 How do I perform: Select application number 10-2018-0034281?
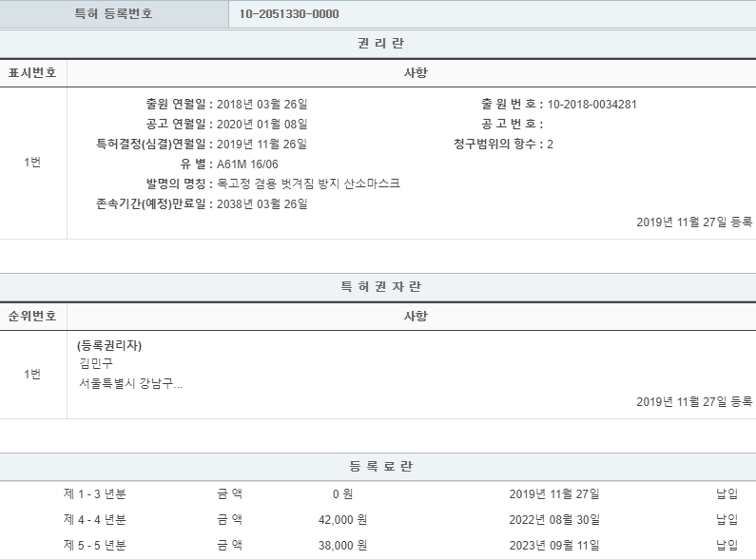click(592, 104)
